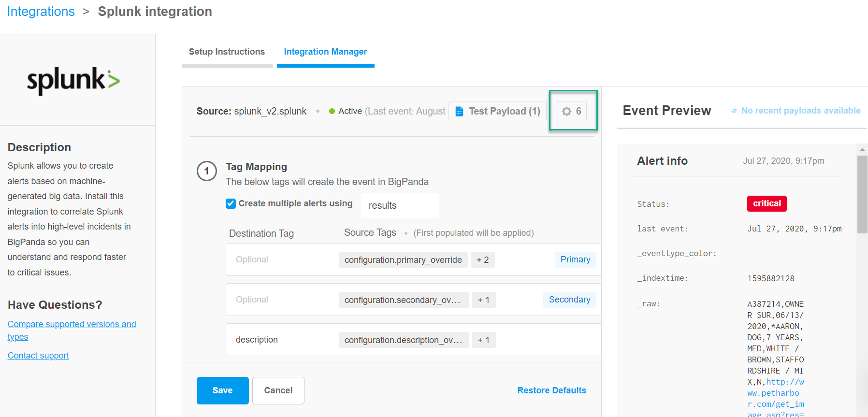This screenshot has height=417, width=868.
Task: Click the critical status badge
Action: pos(767,203)
